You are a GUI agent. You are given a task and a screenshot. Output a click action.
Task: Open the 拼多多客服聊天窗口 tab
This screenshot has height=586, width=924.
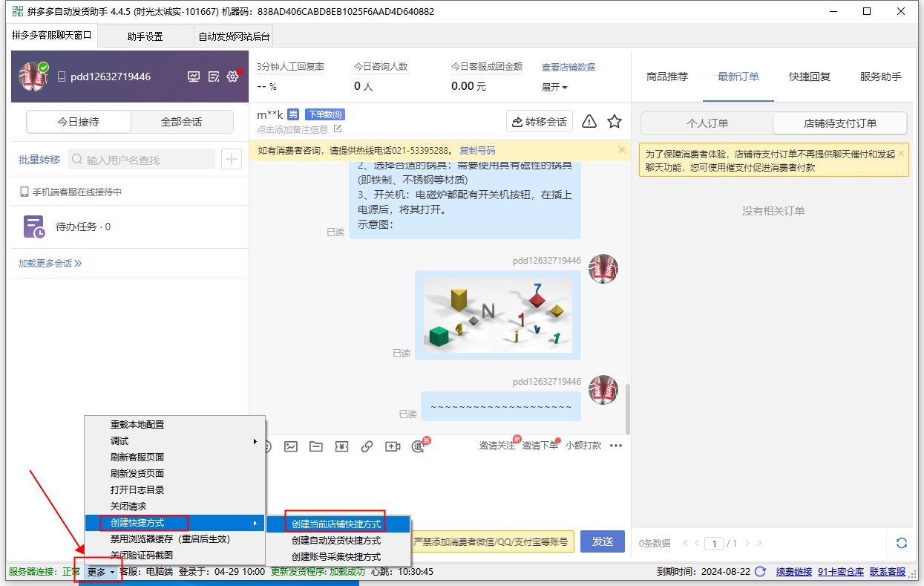pos(52,35)
